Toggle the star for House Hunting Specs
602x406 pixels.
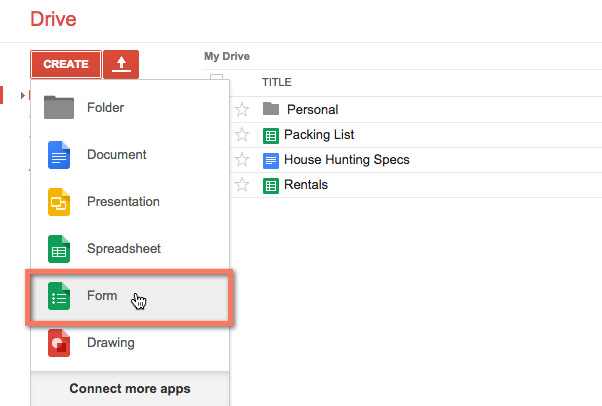point(241,160)
